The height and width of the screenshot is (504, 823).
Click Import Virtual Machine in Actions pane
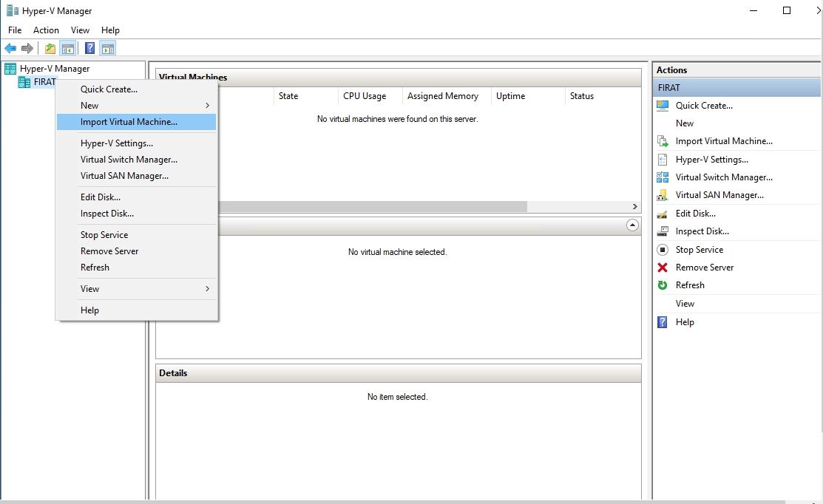724,141
